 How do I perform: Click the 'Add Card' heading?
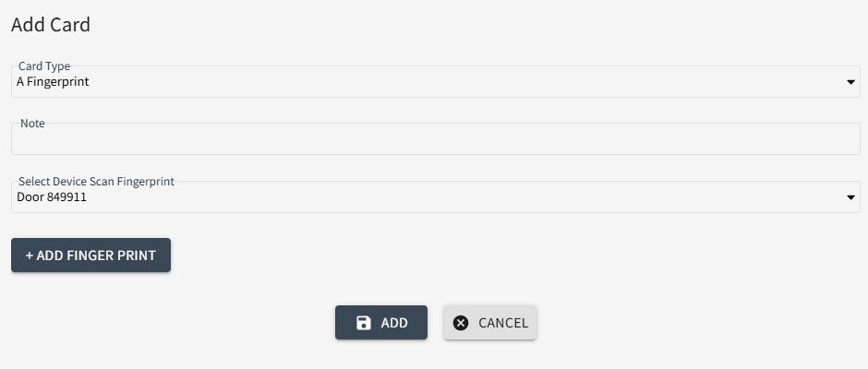(x=51, y=25)
